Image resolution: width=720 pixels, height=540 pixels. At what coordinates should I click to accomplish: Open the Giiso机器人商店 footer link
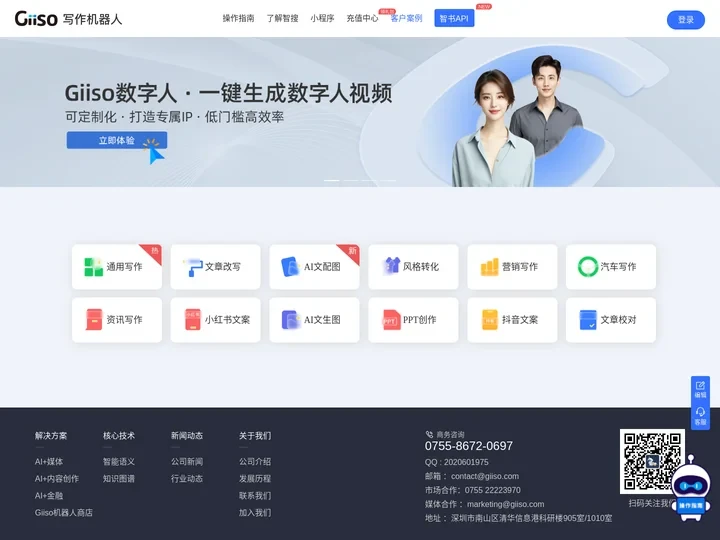(x=64, y=512)
